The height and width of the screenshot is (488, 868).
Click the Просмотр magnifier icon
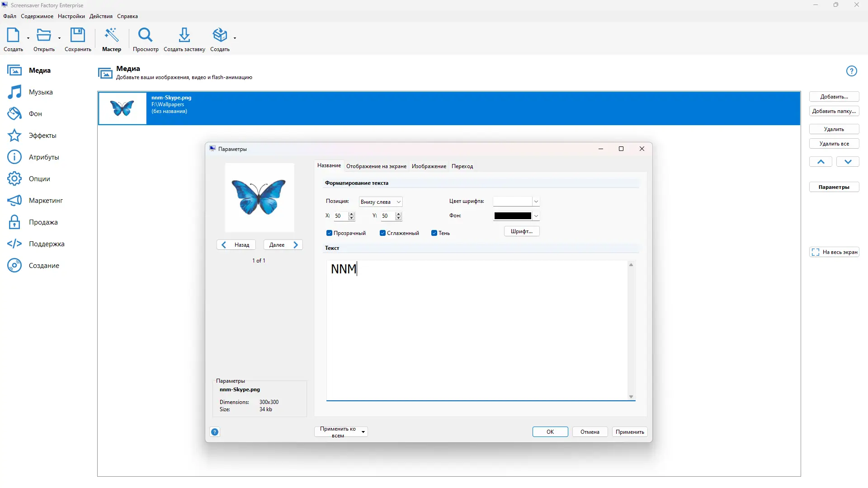click(x=146, y=35)
